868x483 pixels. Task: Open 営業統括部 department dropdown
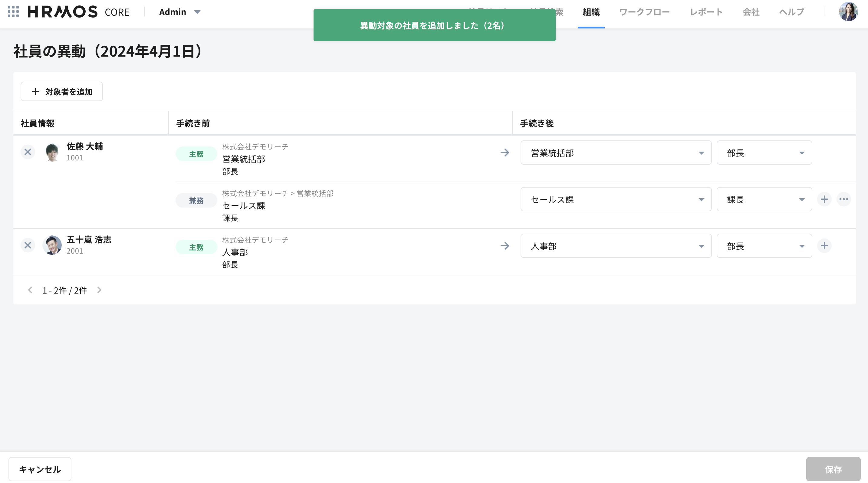(616, 153)
